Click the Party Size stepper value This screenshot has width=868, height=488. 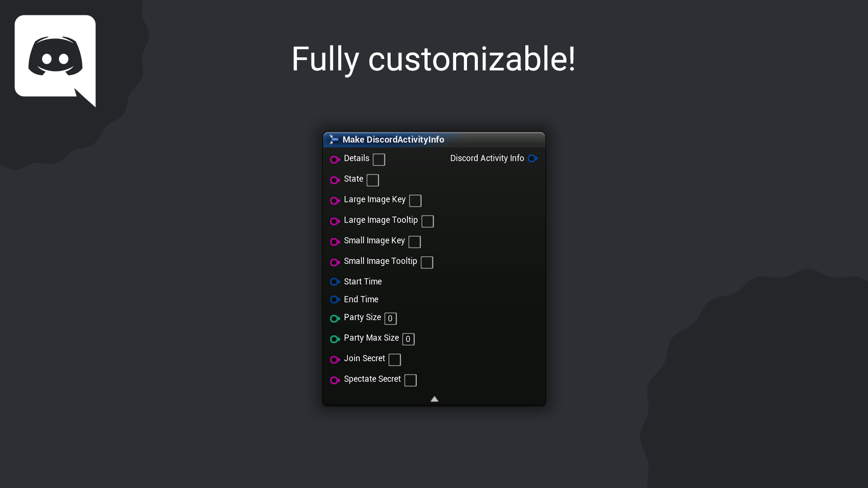pyautogui.click(x=391, y=319)
